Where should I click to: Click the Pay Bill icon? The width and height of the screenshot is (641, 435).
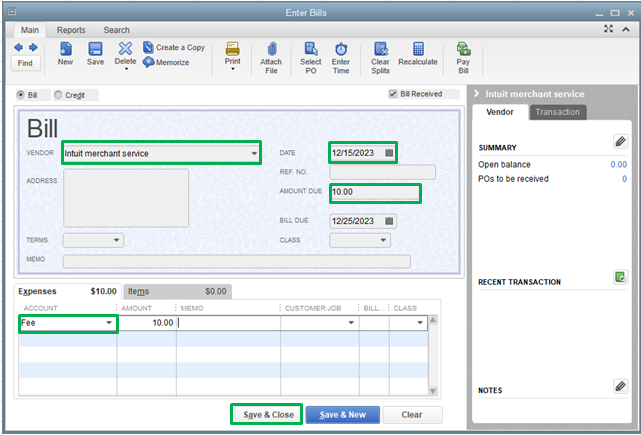click(463, 49)
